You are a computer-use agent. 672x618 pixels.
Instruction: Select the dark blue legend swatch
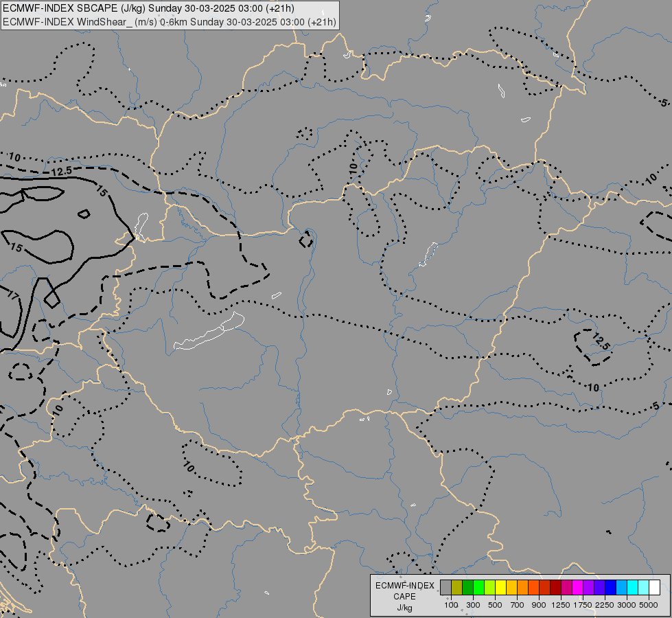click(610, 587)
